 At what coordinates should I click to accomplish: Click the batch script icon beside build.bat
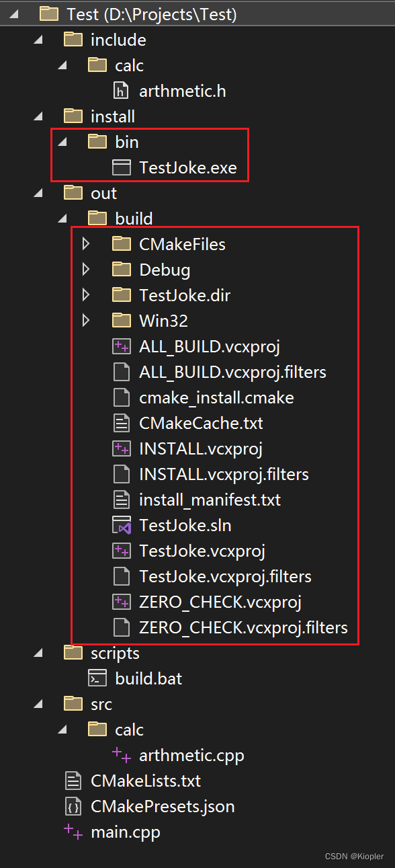[97, 678]
